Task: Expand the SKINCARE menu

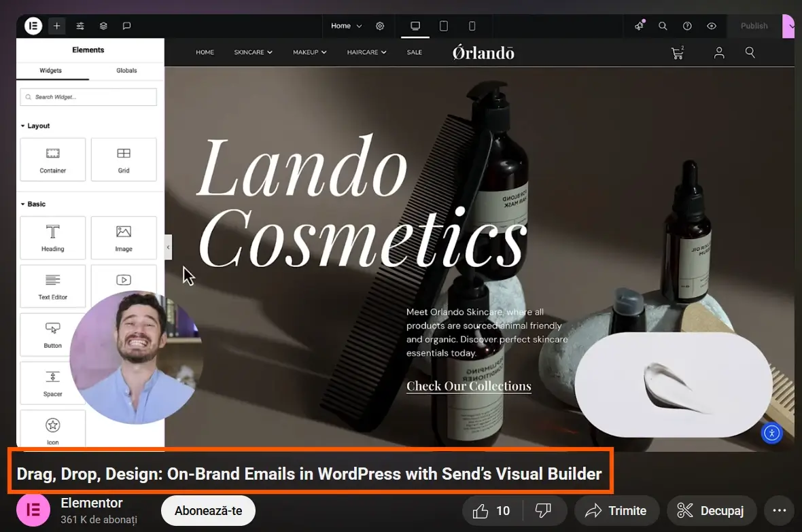Action: 254,52
